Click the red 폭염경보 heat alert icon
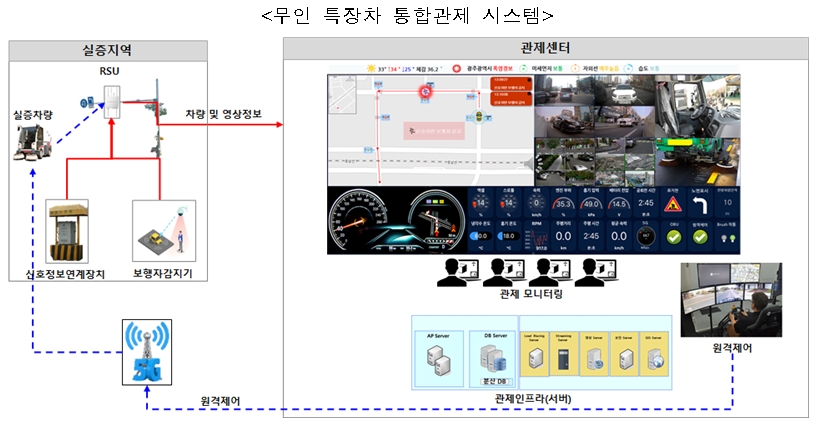821x430 pixels. tap(457, 69)
